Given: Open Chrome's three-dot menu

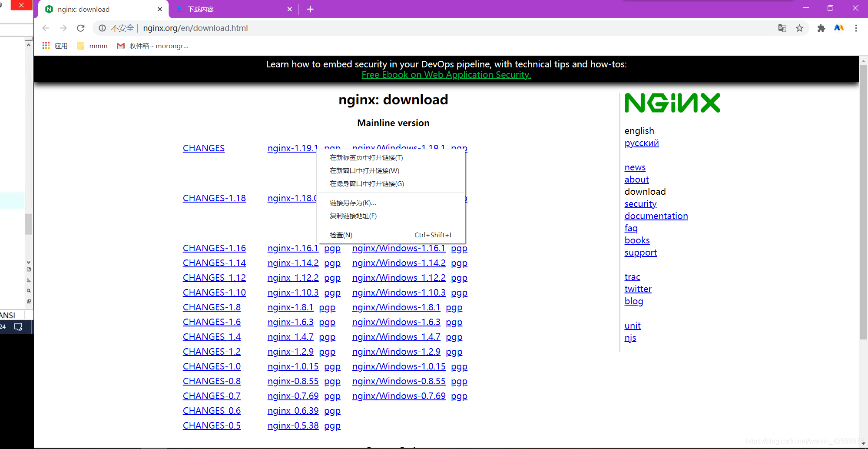Looking at the screenshot, I should point(856,28).
